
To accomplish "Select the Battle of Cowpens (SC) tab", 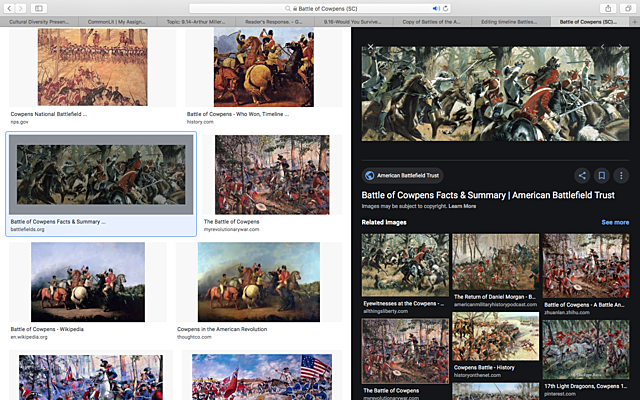I will (x=588, y=22).
